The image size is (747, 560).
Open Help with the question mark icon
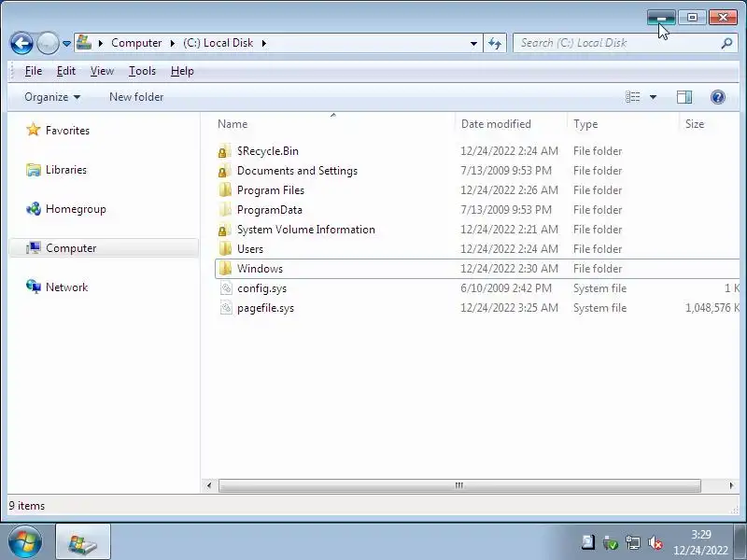(x=717, y=97)
